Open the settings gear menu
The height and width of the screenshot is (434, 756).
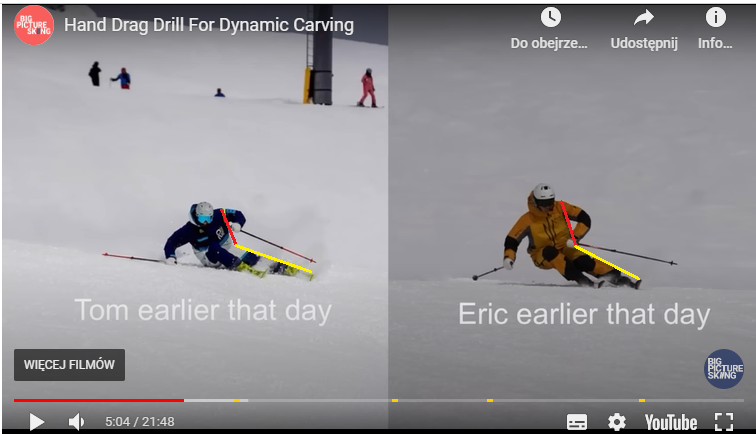coord(617,422)
